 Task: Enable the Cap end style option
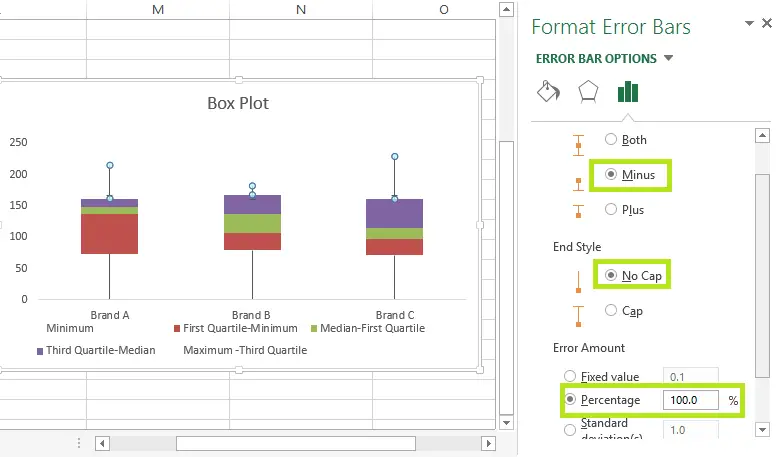611,311
